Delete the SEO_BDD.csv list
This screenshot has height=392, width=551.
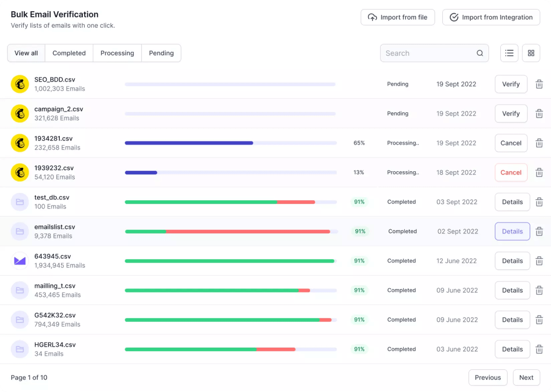pos(539,84)
